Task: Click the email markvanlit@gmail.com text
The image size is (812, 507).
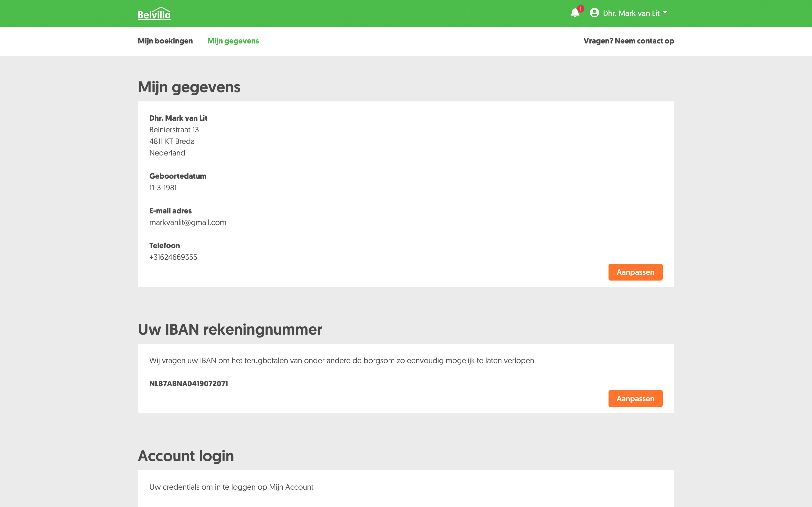Action: 188,223
